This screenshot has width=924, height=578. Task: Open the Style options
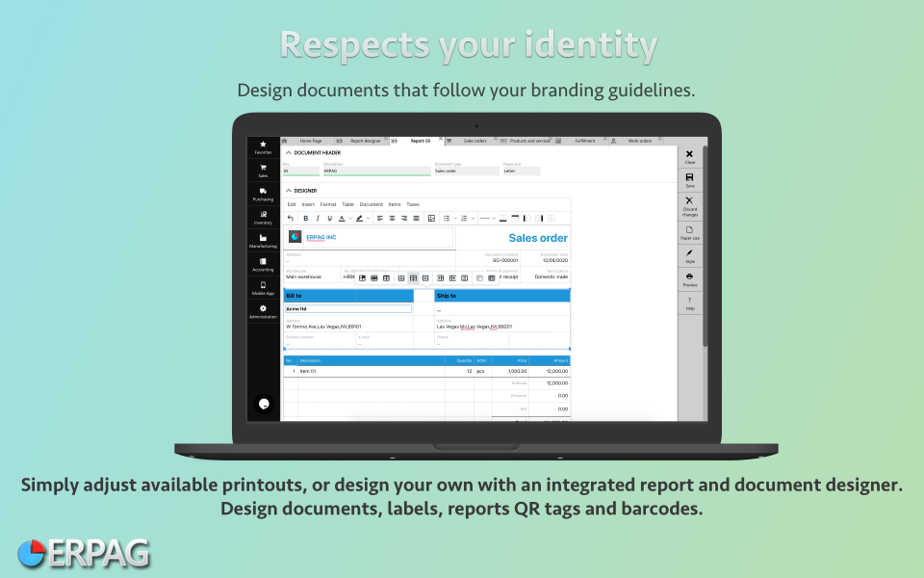click(x=689, y=256)
